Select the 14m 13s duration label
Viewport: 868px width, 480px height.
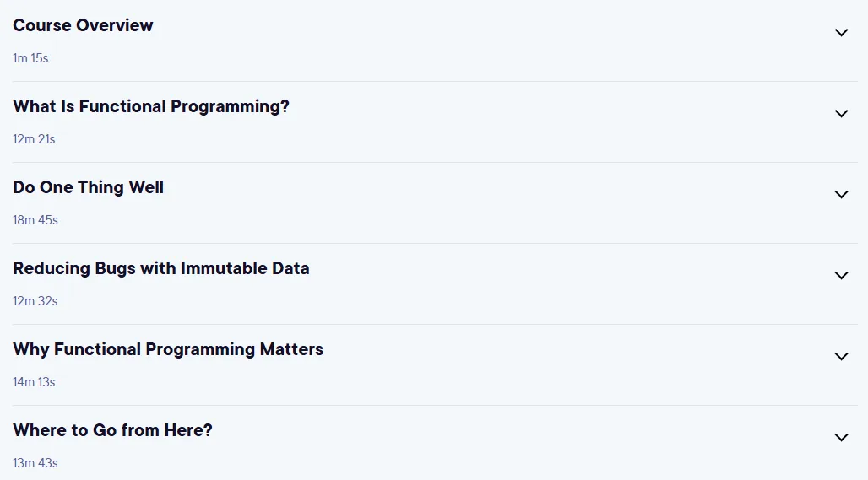(x=34, y=382)
